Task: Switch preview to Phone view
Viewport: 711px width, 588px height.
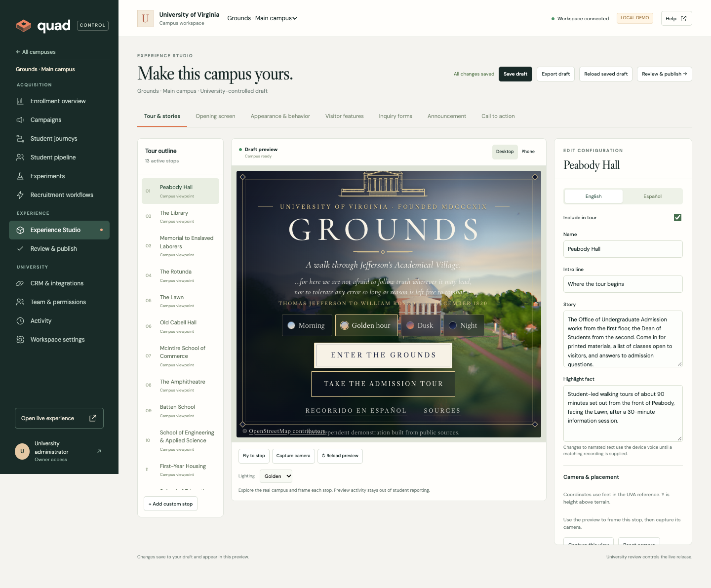Action: coord(528,152)
